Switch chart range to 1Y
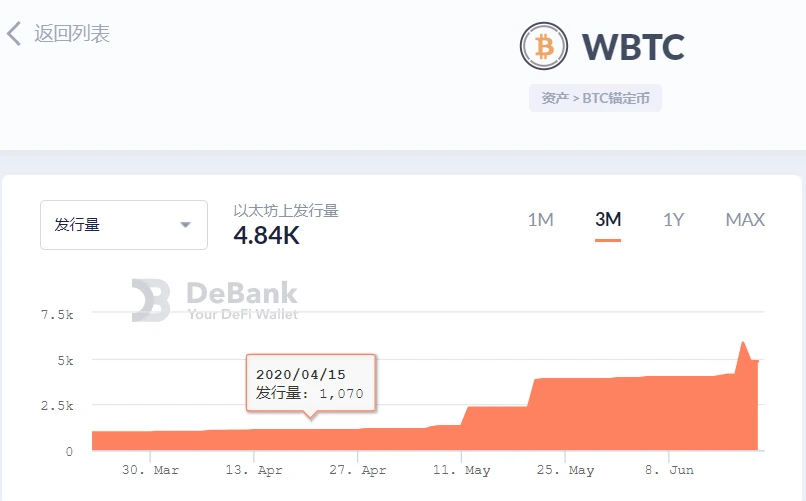The height and width of the screenshot is (501, 806). (673, 220)
